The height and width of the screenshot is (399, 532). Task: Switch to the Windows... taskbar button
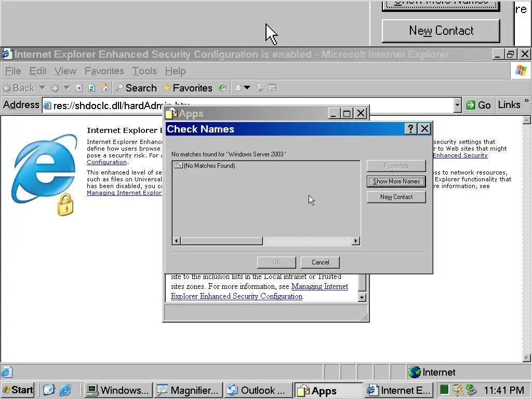[117, 391]
